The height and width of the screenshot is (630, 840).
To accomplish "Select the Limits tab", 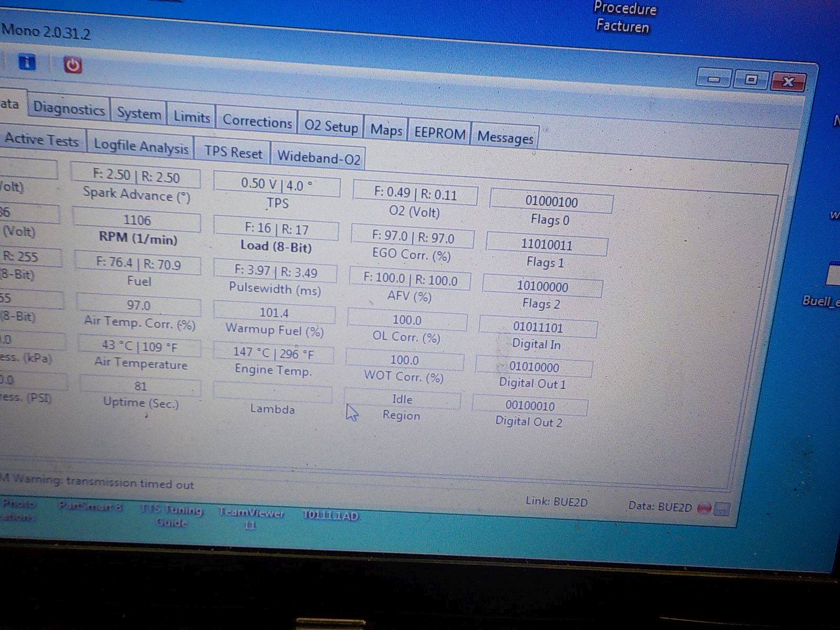I will click(192, 117).
